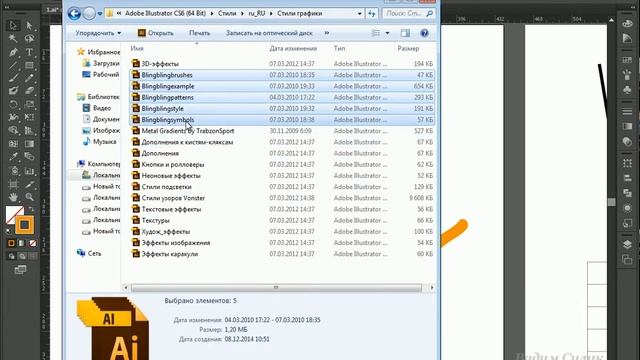Open dialog help question mark button

tap(424, 33)
